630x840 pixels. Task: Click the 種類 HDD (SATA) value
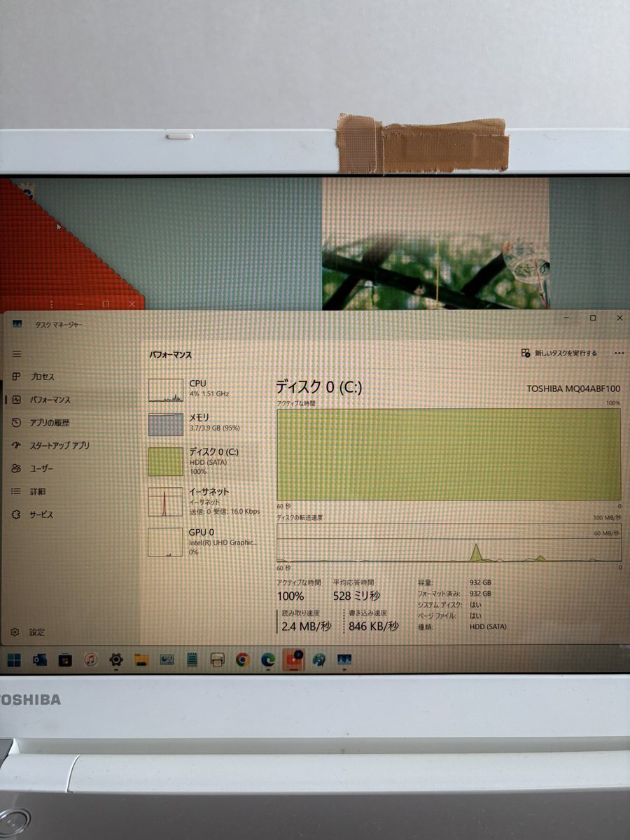[488, 627]
